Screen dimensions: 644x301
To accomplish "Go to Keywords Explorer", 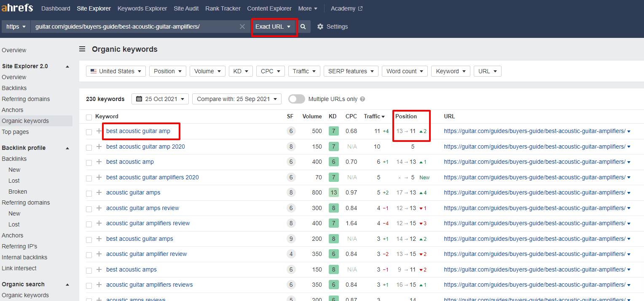I will point(142,8).
